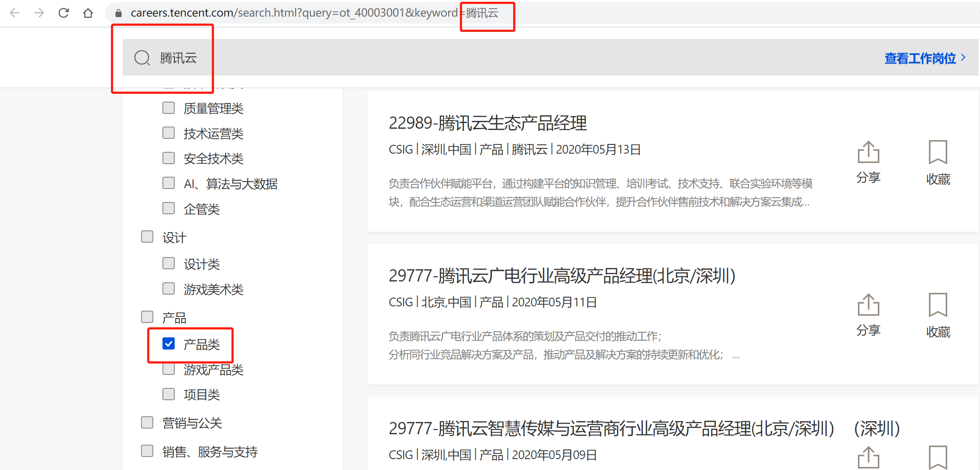Go to the browser home page icon
Viewport: 980px width, 470px height.
[88, 13]
